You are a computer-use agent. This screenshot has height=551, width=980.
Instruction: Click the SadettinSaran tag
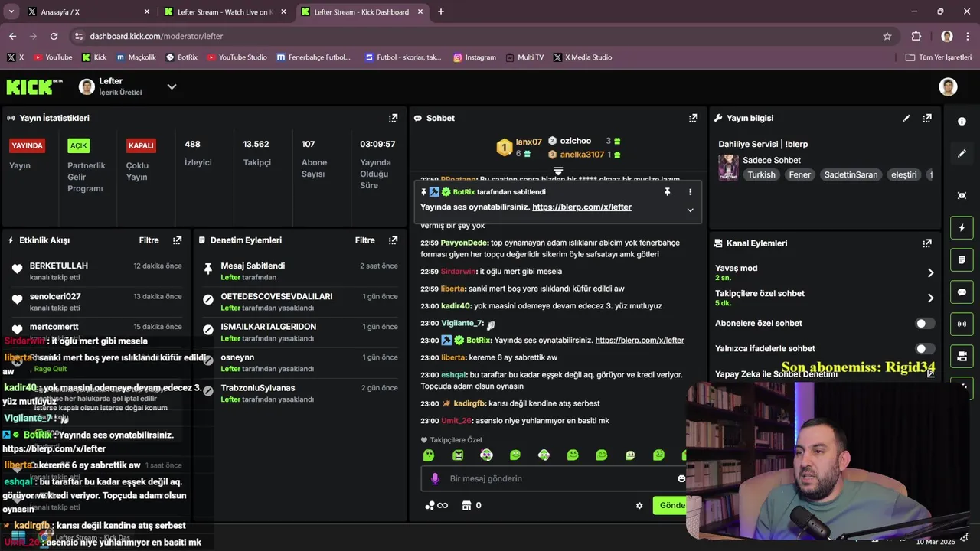click(851, 175)
